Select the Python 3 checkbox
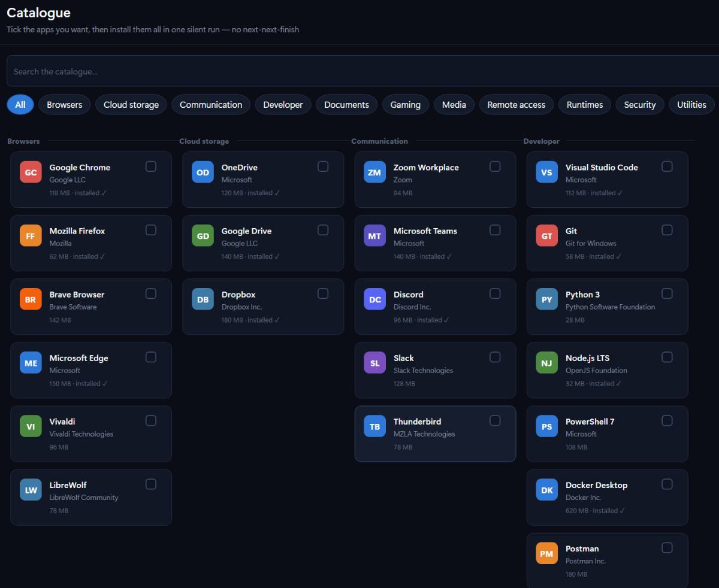 667,293
